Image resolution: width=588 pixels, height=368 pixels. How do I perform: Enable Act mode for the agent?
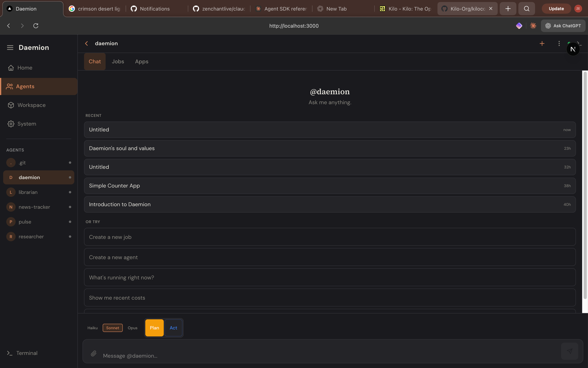pyautogui.click(x=173, y=328)
